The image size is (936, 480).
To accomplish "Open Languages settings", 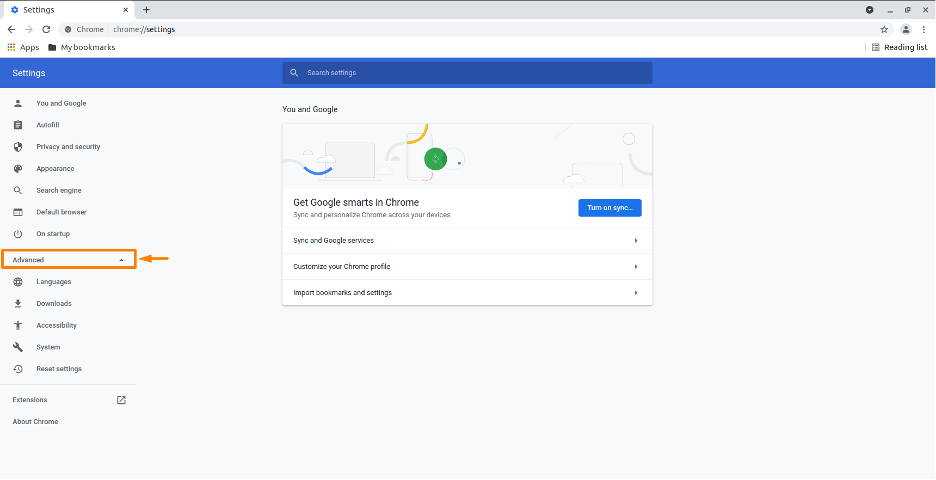I will (54, 282).
